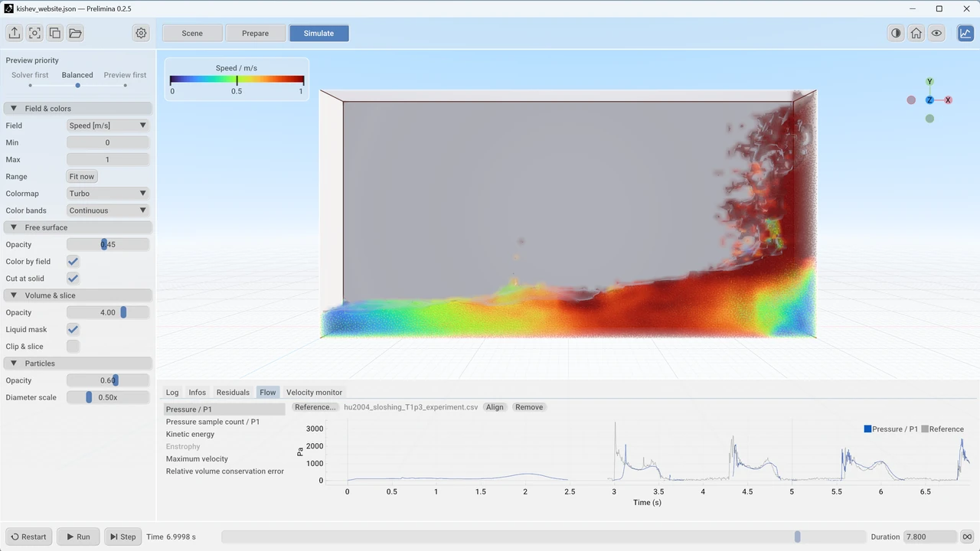Open the Color bands dropdown

[108, 210]
